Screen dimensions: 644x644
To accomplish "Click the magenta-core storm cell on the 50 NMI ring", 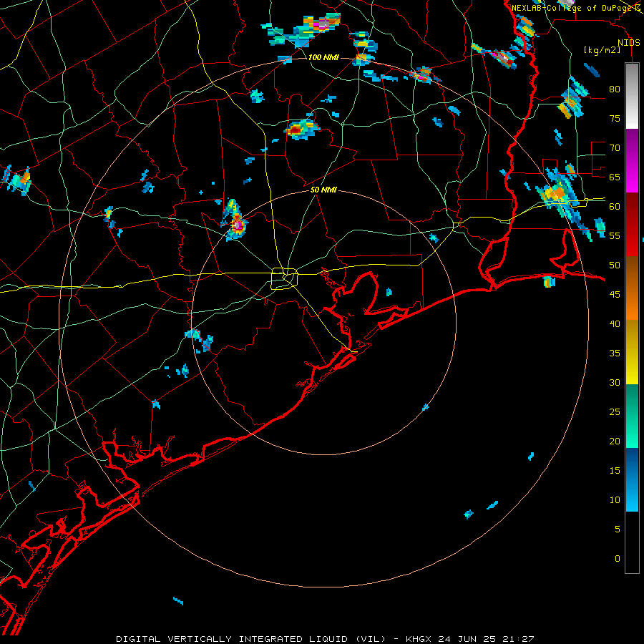I will pos(237,225).
